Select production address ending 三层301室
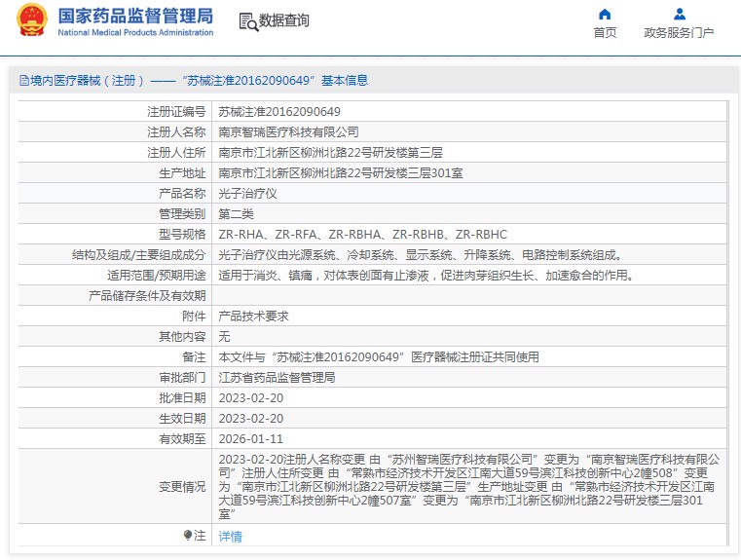This screenshot has height=560, width=741. [x=340, y=173]
